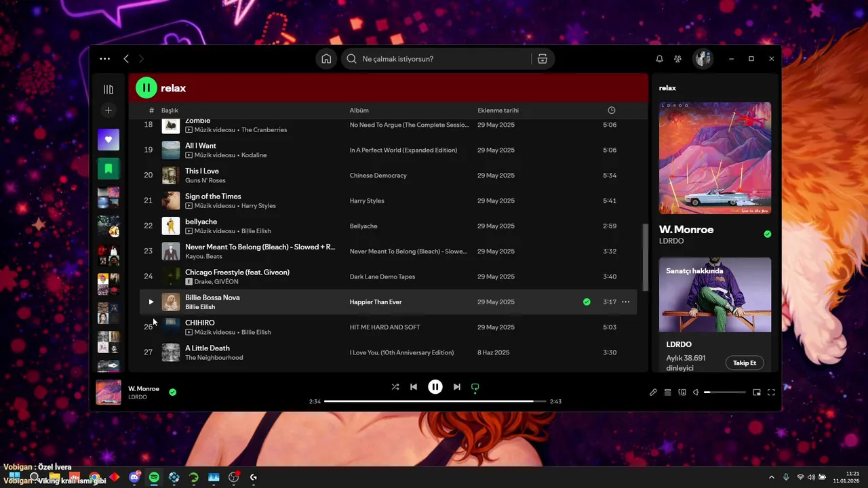Open Google Chrome in the taskbar

coord(94,477)
